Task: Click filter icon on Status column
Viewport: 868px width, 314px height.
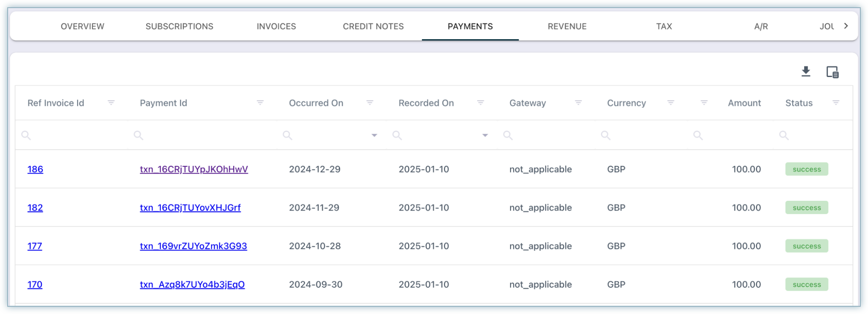Action: pyautogui.click(x=836, y=103)
